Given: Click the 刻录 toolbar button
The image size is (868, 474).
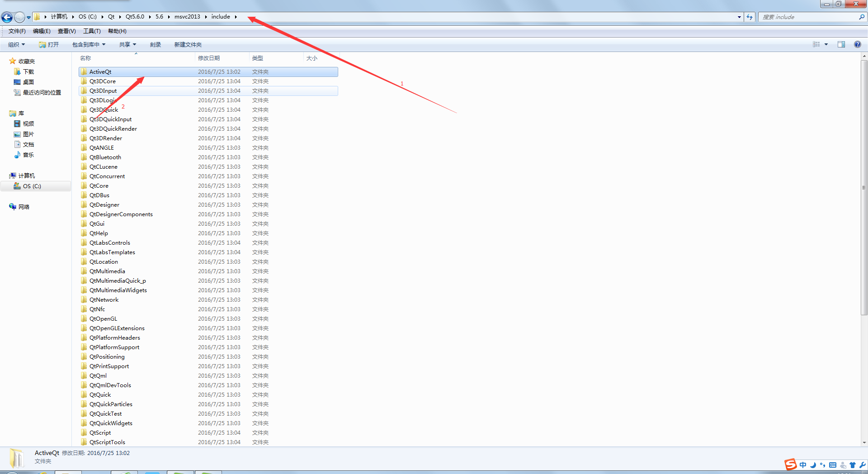Looking at the screenshot, I should pos(156,44).
